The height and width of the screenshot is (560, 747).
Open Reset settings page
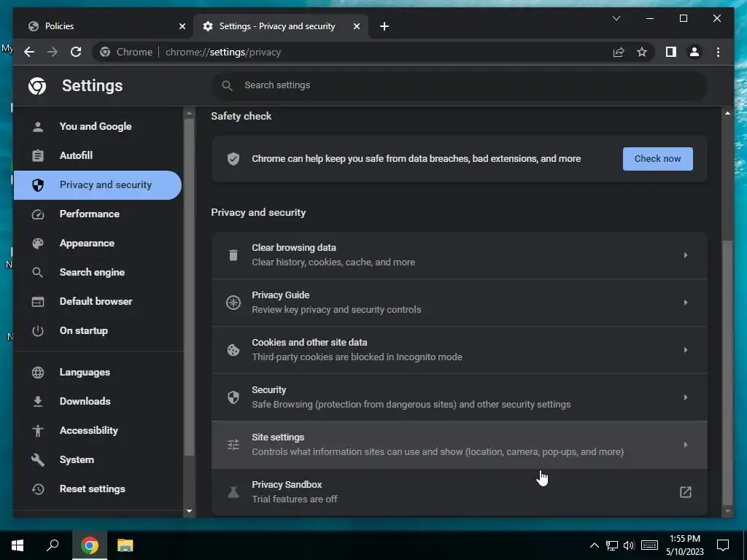[x=98, y=489]
